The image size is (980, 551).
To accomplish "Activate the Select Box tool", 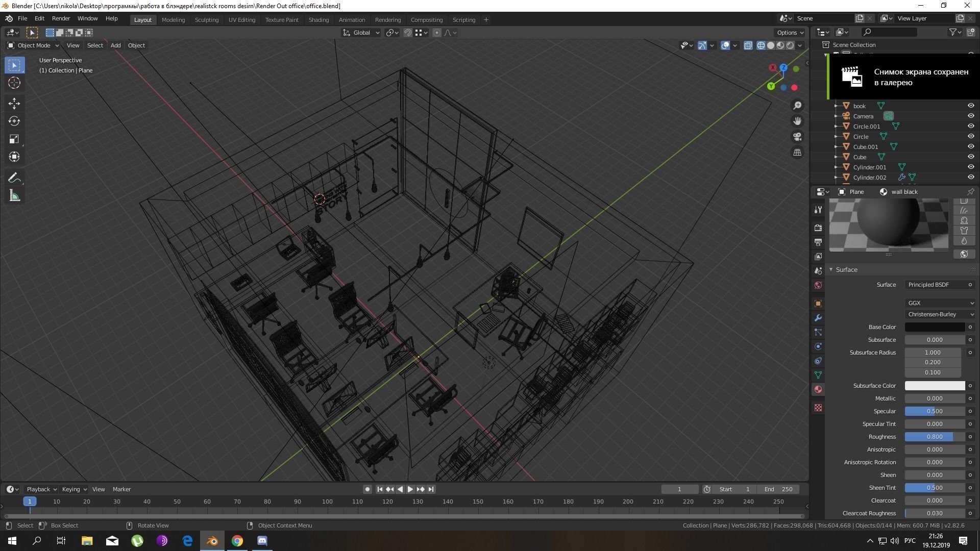I will coord(14,65).
